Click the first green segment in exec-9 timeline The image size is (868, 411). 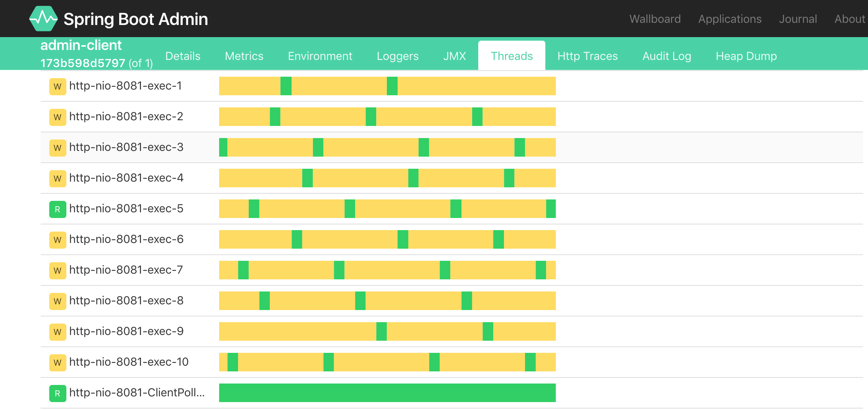(382, 331)
